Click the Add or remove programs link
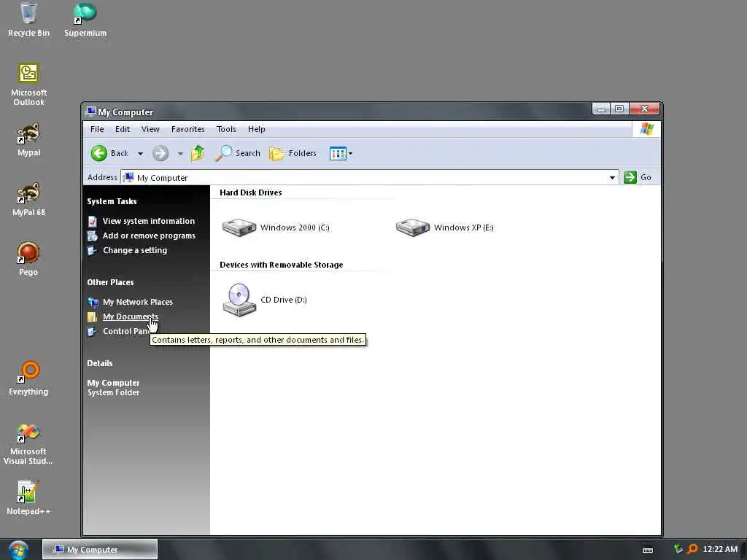 tap(149, 236)
